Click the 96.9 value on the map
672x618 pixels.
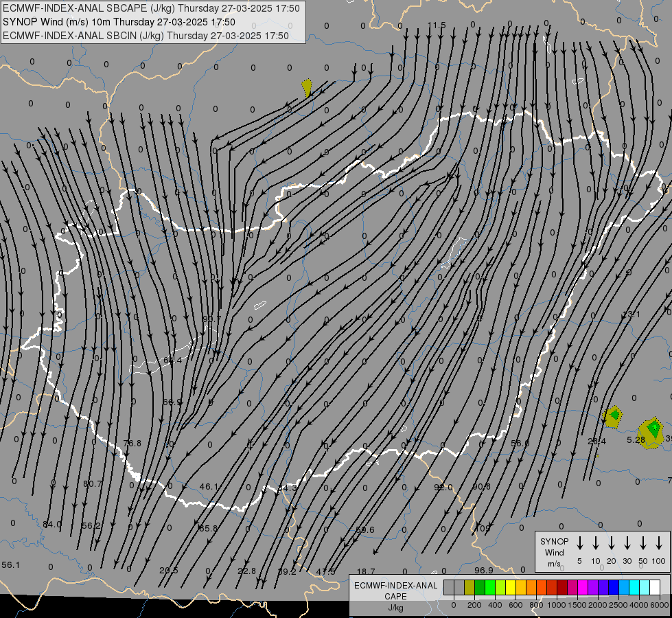tap(484, 570)
